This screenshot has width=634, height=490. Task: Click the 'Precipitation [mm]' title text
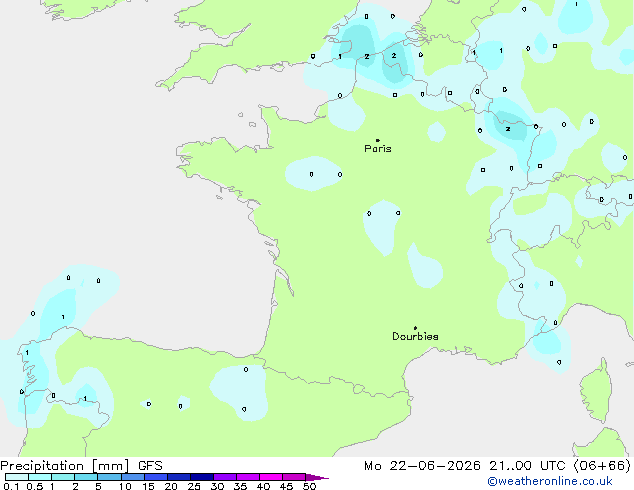(65, 466)
